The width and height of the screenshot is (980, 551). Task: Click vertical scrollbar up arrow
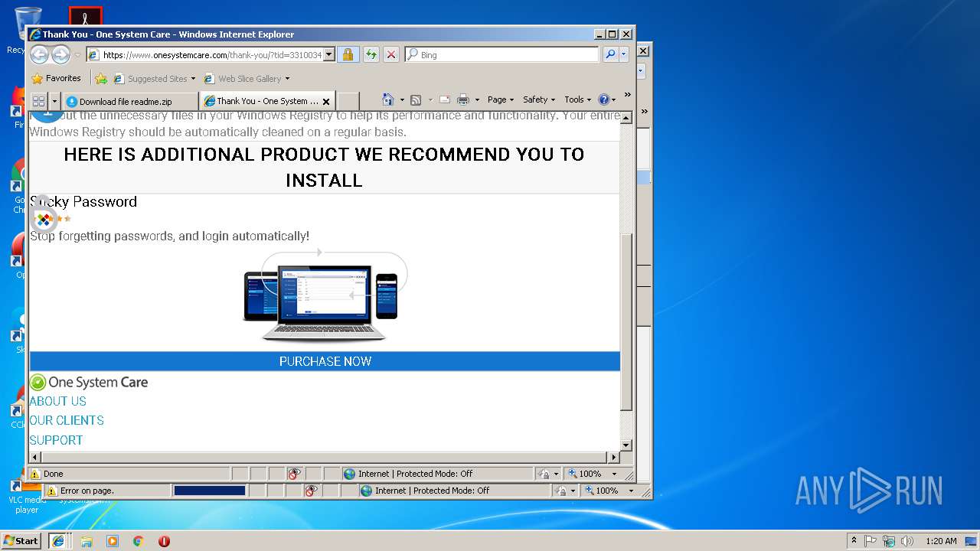[x=626, y=118]
